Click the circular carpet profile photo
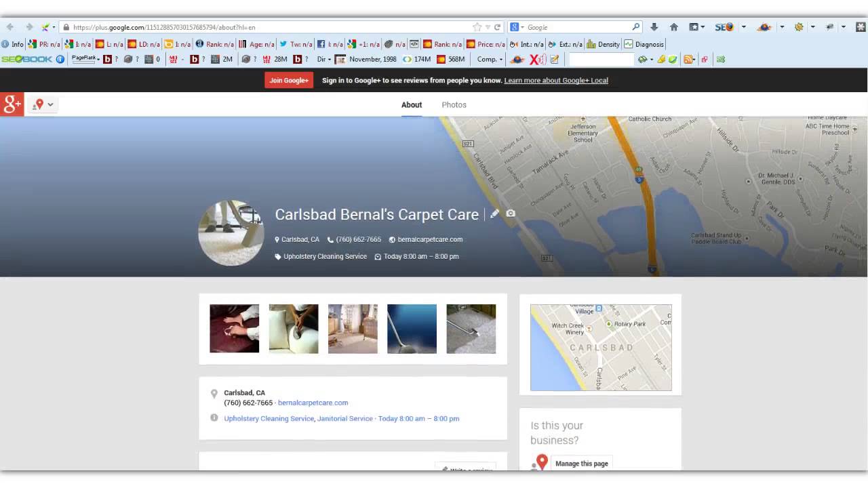 [231, 232]
